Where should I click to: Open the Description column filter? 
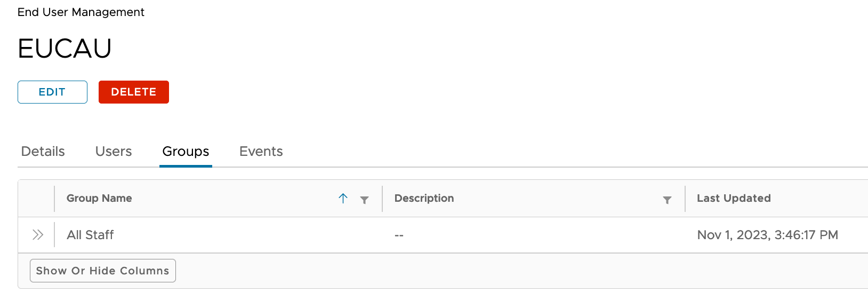667,200
